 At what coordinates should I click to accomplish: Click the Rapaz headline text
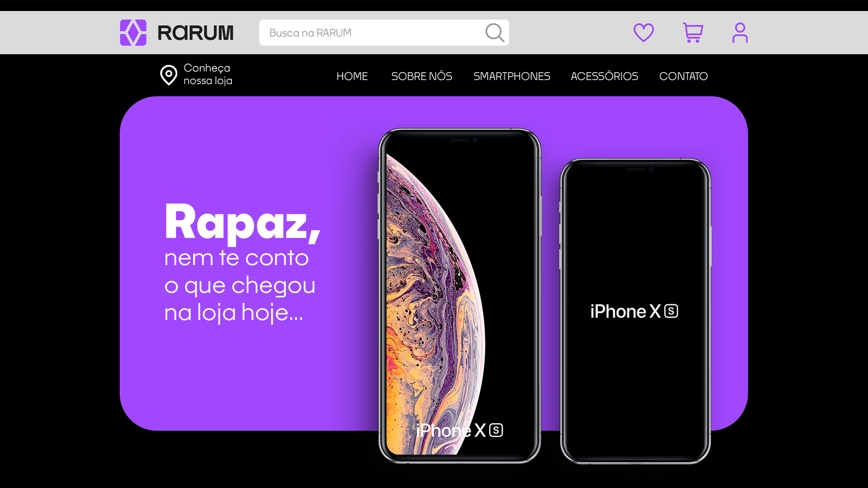click(243, 222)
